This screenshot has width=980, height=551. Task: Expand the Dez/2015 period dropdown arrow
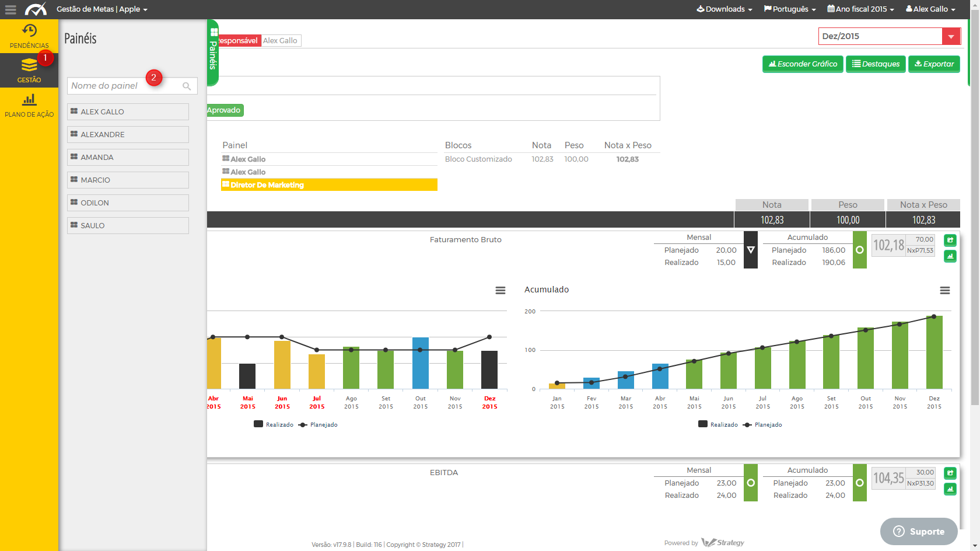[x=951, y=36]
